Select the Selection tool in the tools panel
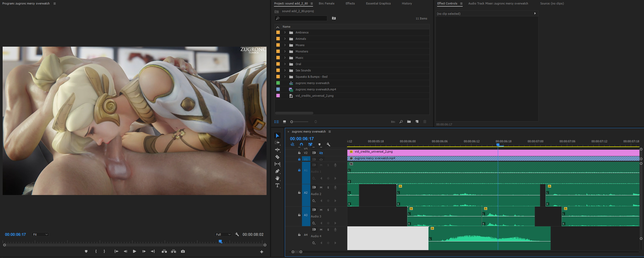Image resolution: width=644 pixels, height=258 pixels. (x=277, y=135)
